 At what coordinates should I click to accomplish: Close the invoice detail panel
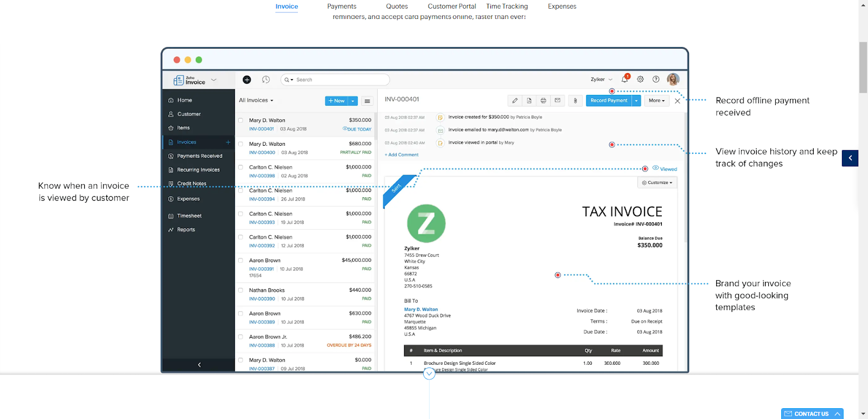pos(677,101)
